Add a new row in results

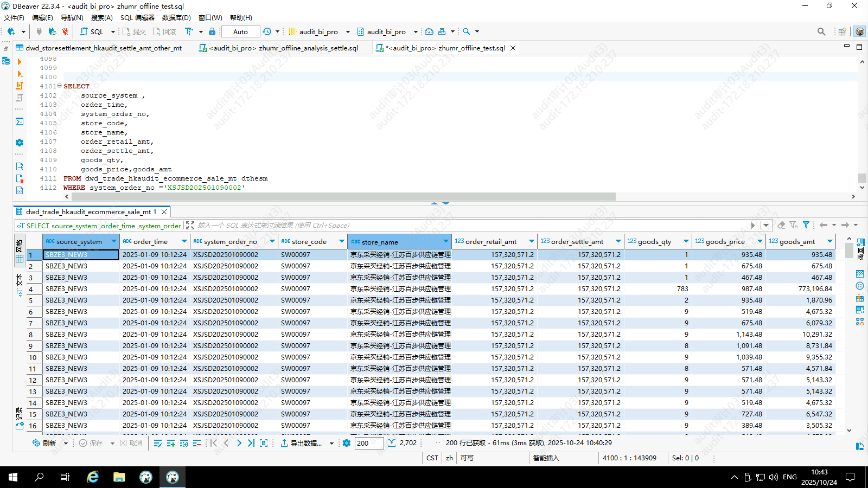pyautogui.click(x=171, y=444)
